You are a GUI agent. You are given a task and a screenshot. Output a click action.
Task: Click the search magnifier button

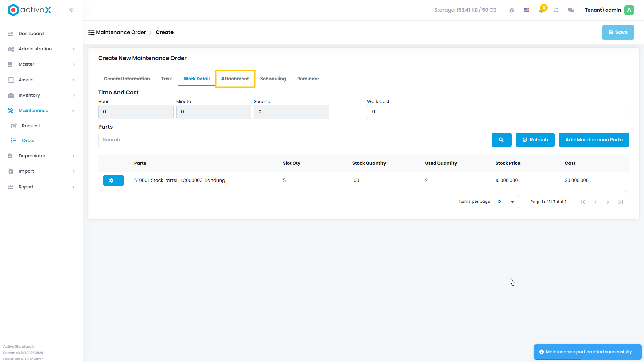pyautogui.click(x=501, y=140)
